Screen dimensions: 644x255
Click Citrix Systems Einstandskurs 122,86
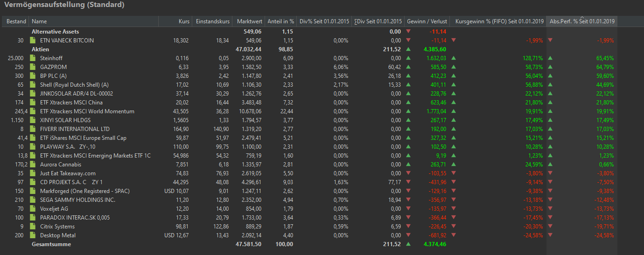coord(220,227)
